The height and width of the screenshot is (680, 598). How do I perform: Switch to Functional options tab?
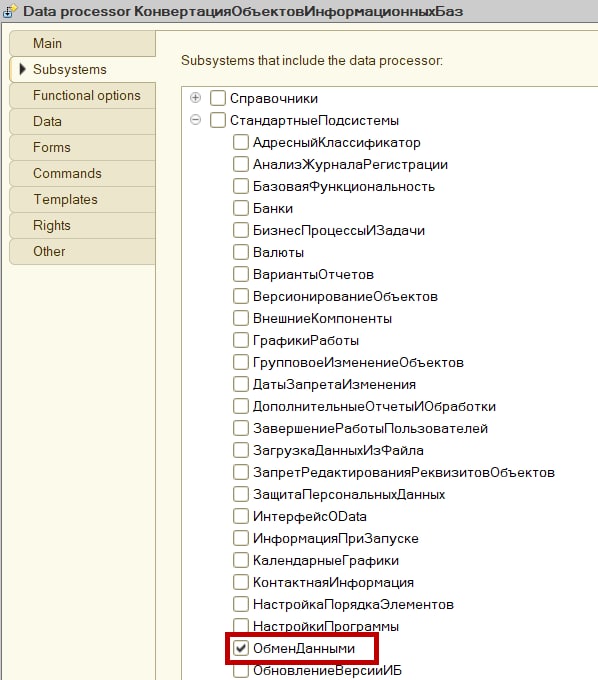point(82,95)
